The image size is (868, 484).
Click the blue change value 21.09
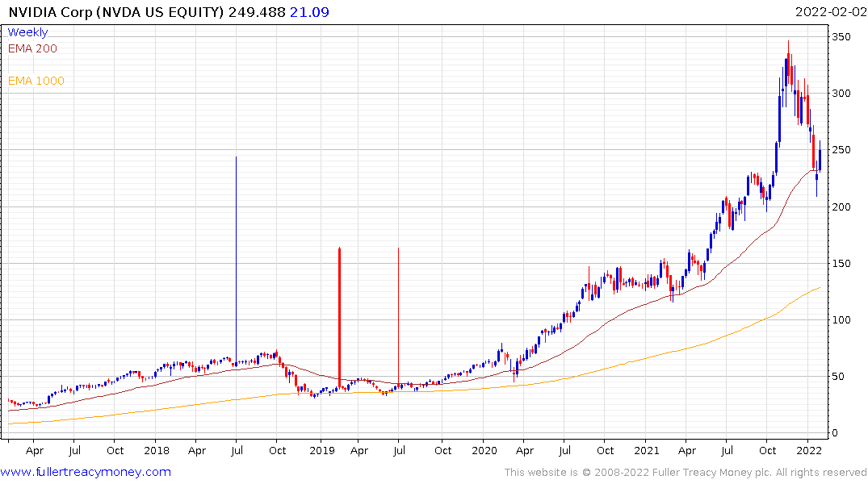[309, 12]
